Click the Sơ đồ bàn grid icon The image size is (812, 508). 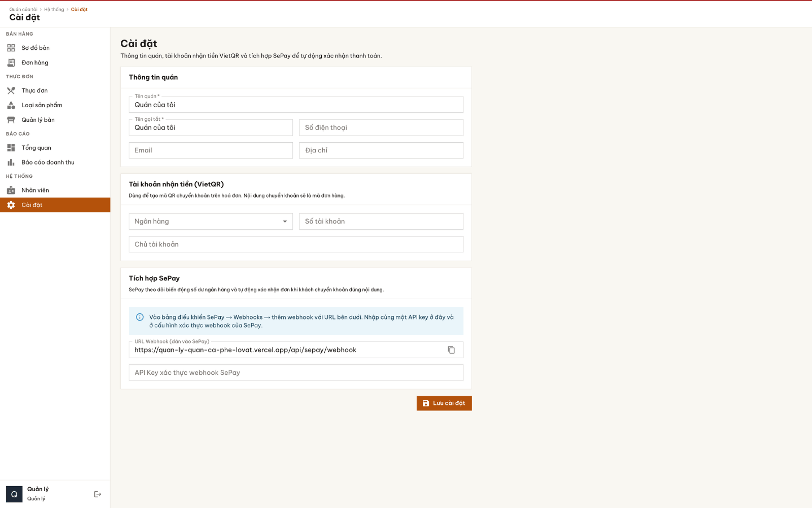[11, 48]
